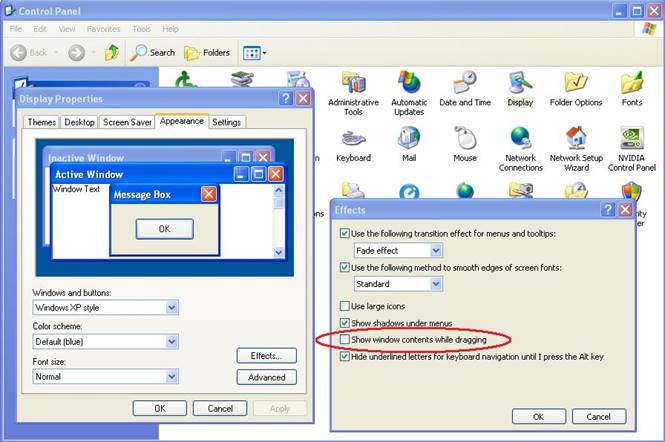Open the Color scheme dropdown
Image resolution: width=665 pixels, height=442 pixels.
coord(172,341)
